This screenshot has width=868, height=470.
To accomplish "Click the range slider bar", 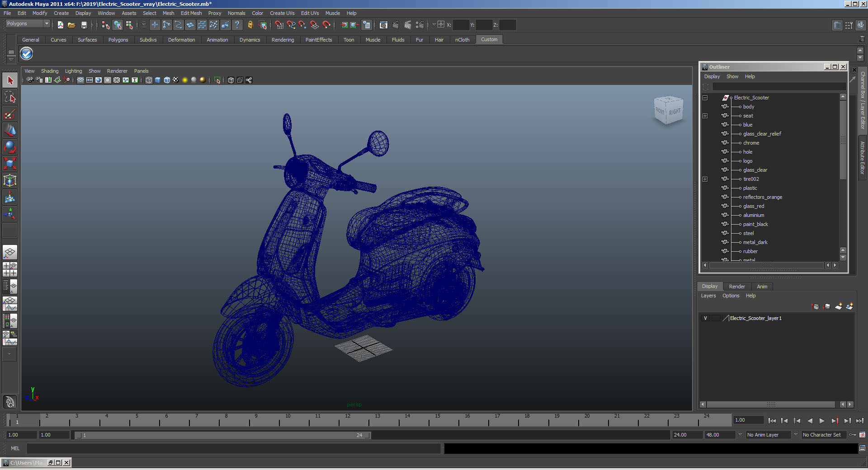I will (222, 435).
